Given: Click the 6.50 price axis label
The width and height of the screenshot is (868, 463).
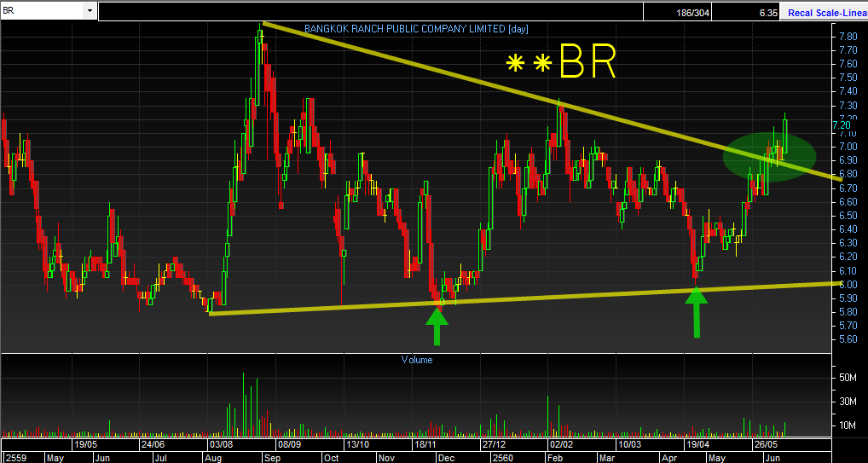Looking at the screenshot, I should [x=848, y=216].
